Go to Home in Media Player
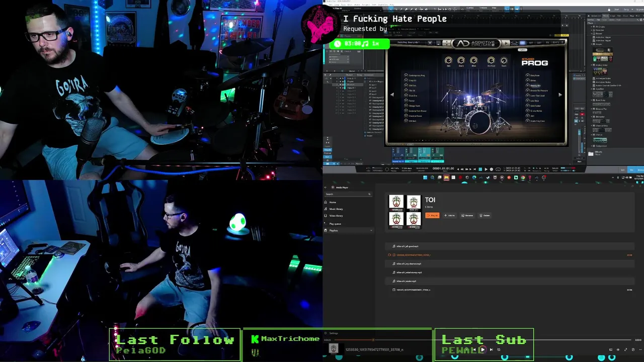 pyautogui.click(x=333, y=202)
